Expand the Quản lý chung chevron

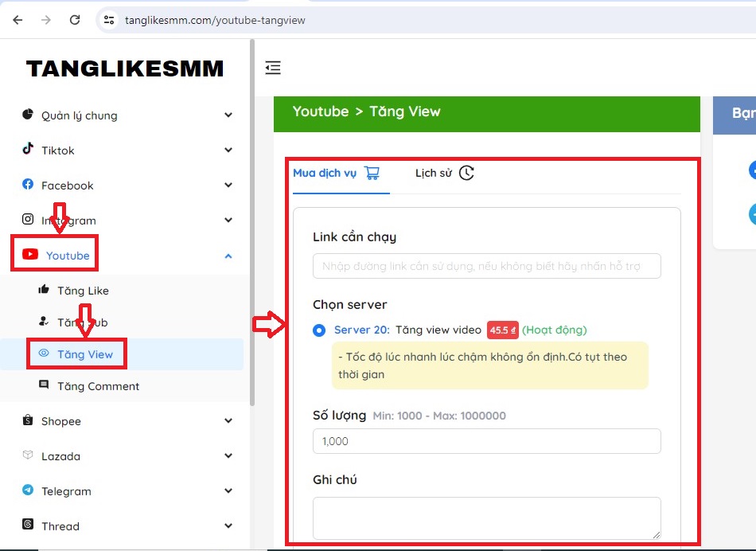click(x=228, y=115)
